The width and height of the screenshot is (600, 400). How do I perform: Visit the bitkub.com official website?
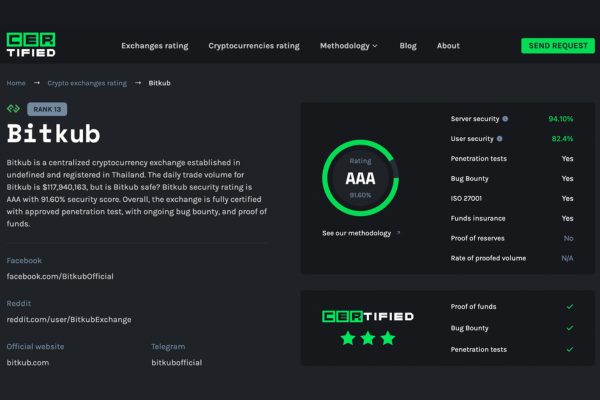click(x=28, y=362)
